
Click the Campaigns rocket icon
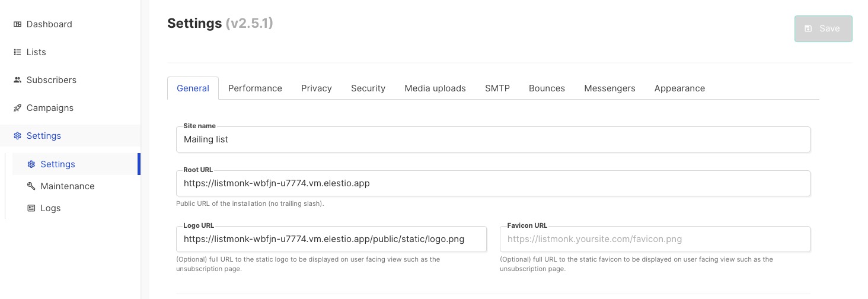pyautogui.click(x=17, y=108)
